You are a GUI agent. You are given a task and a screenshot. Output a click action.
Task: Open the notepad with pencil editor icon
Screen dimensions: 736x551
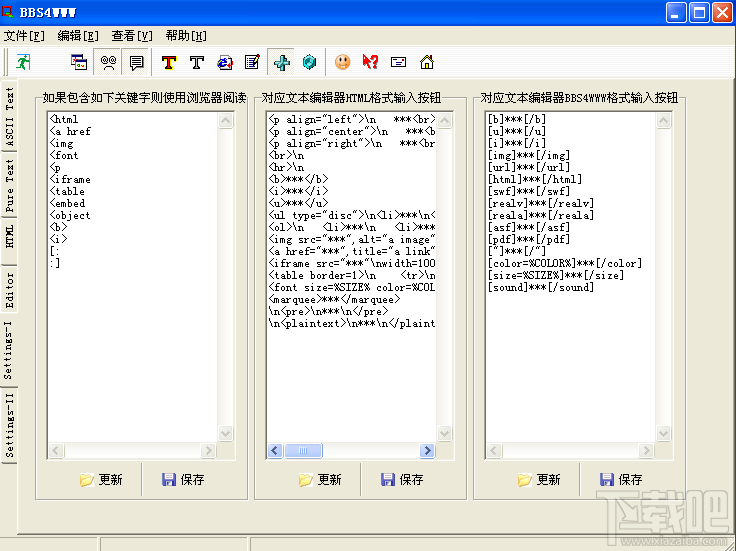tap(253, 62)
